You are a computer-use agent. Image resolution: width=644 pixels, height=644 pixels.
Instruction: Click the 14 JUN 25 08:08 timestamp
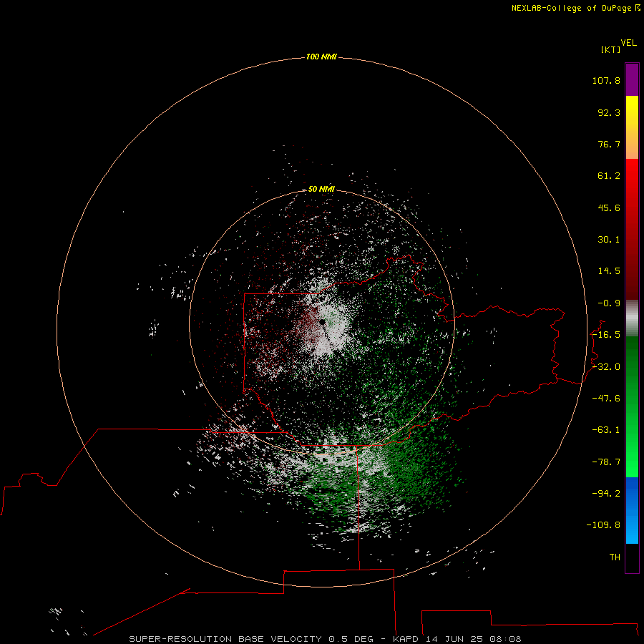tap(473, 639)
